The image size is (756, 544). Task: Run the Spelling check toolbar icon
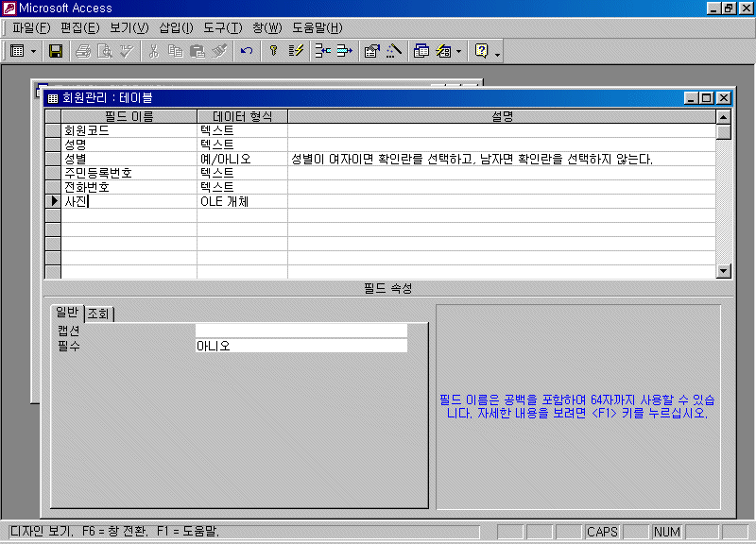127,51
